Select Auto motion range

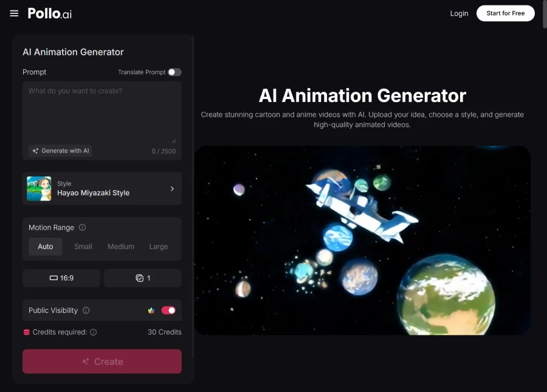pyautogui.click(x=46, y=247)
